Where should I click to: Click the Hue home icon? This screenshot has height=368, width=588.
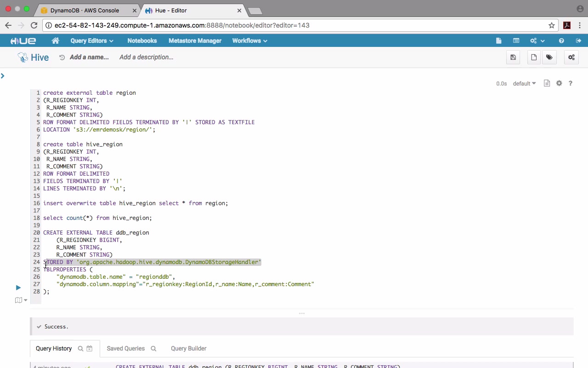tap(56, 41)
